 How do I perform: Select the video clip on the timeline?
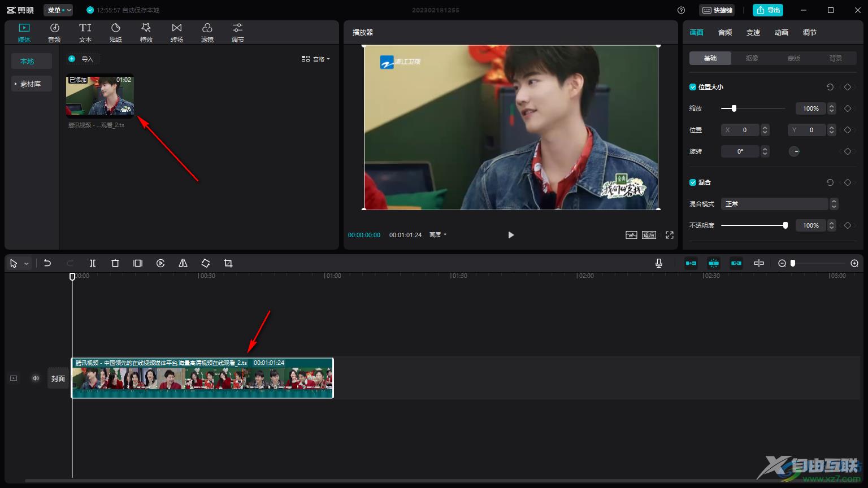point(202,378)
